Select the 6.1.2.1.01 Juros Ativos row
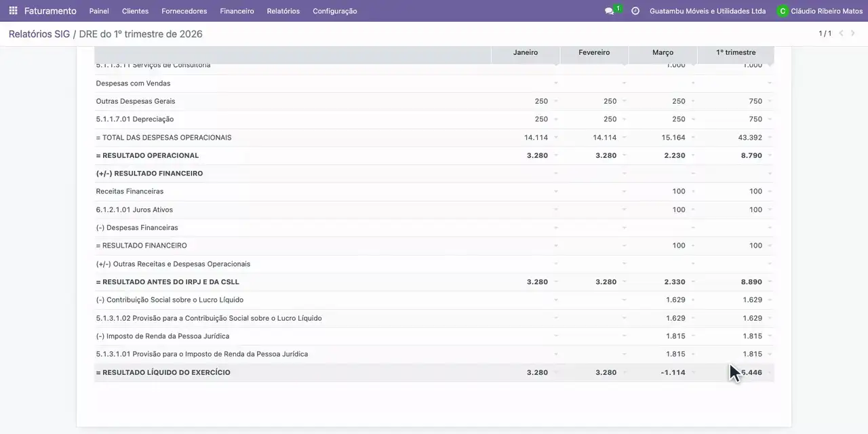868x434 pixels. [x=434, y=210]
